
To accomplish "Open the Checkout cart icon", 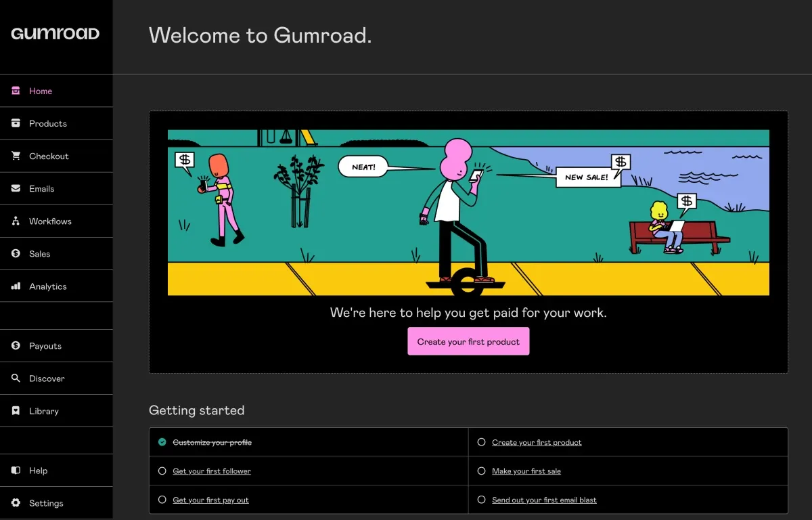I will tap(16, 156).
